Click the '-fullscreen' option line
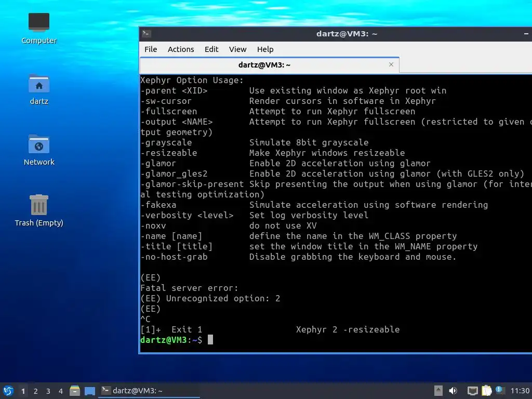Viewport: 532px width, 399px height. tap(277, 111)
